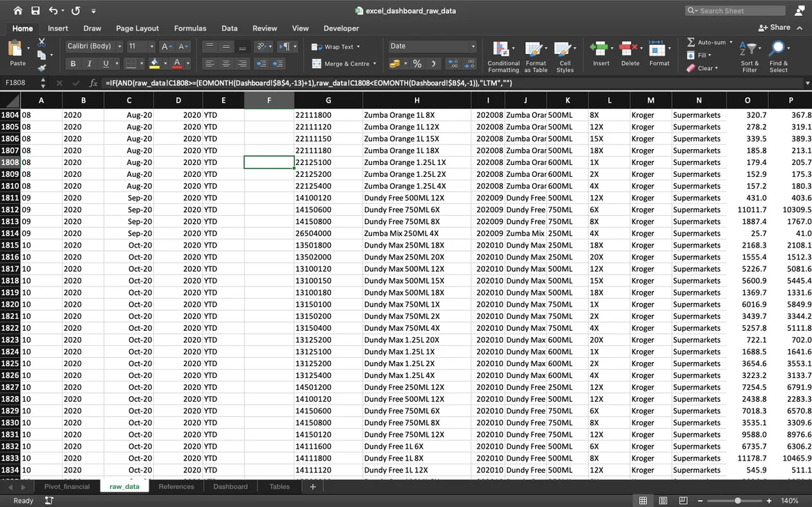812x507 pixels.
Task: Switch to the Dashboard sheet tab
Action: pos(230,487)
